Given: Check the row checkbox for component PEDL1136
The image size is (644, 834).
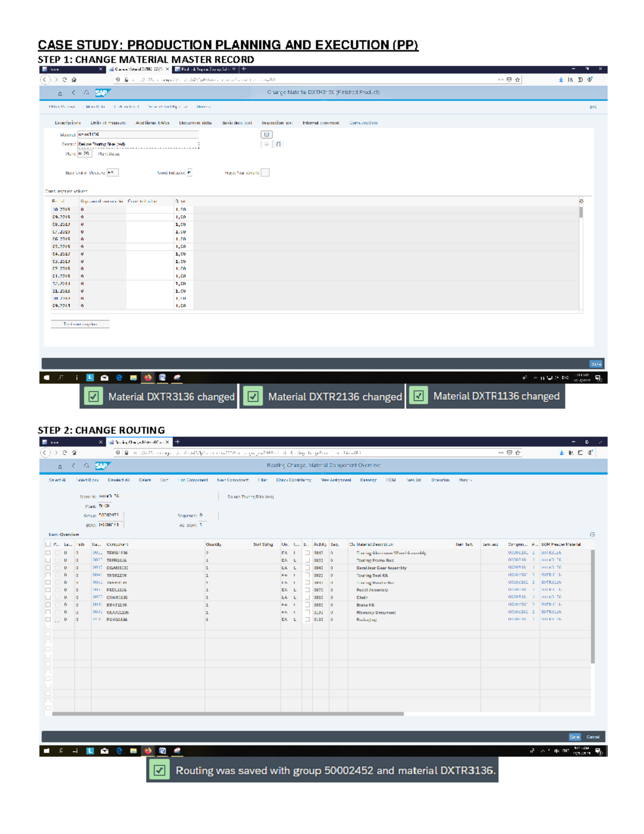Looking at the screenshot, I should 47,590.
